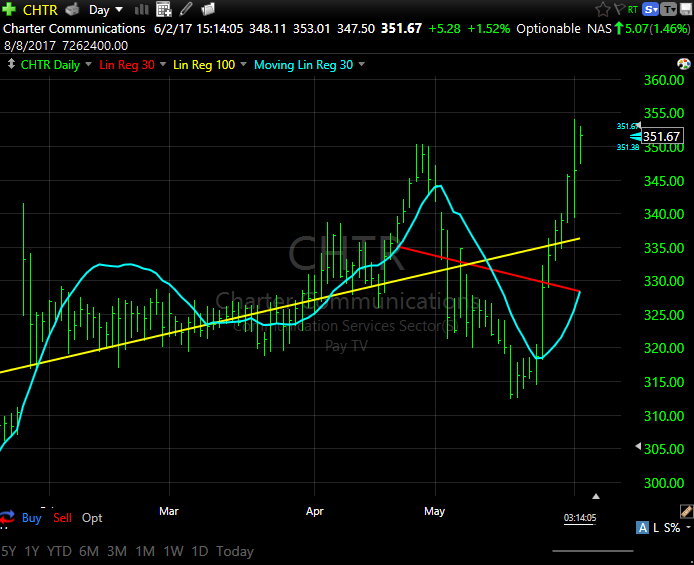Viewport: 694px width, 565px height.
Task: Click the Optionable label
Action: click(548, 29)
